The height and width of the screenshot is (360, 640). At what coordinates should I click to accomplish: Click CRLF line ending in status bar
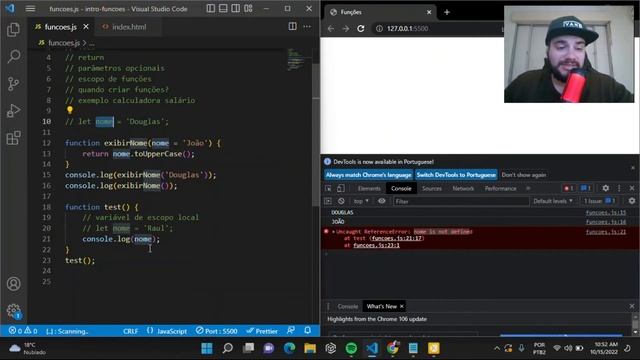point(131,331)
